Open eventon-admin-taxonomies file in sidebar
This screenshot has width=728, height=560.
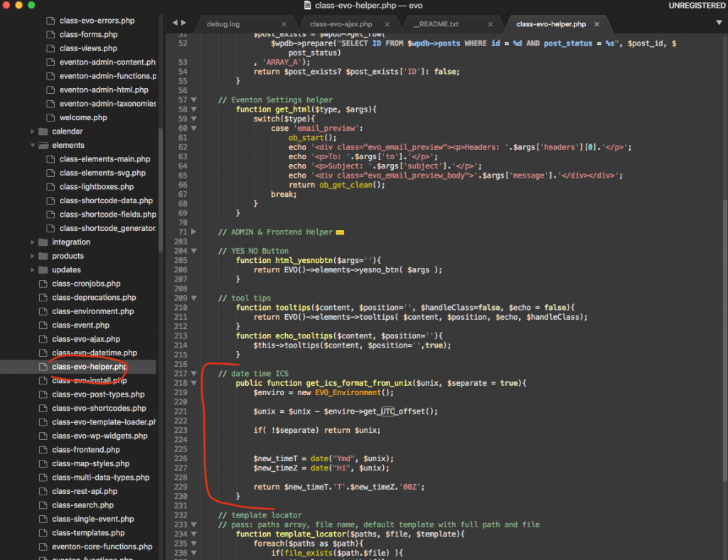coord(108,104)
